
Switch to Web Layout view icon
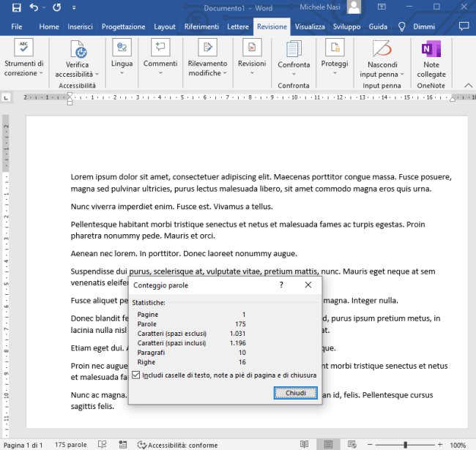click(x=352, y=445)
